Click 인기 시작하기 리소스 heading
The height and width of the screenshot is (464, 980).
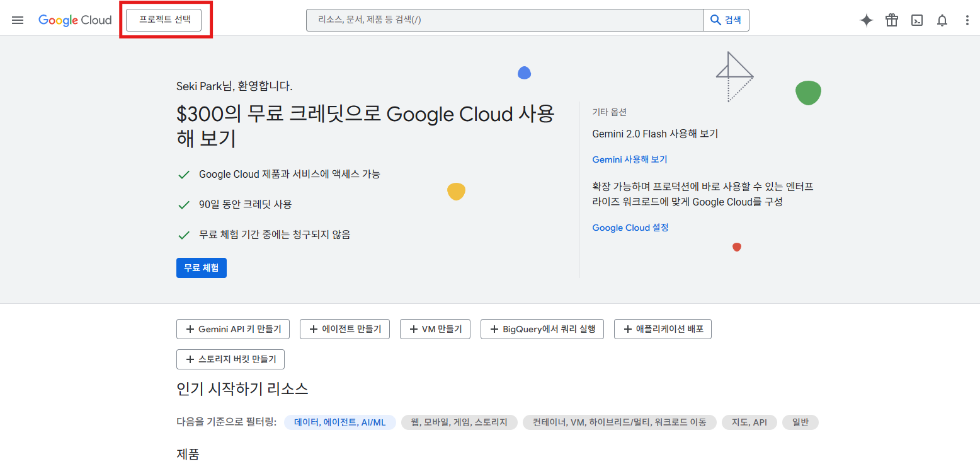tap(242, 388)
